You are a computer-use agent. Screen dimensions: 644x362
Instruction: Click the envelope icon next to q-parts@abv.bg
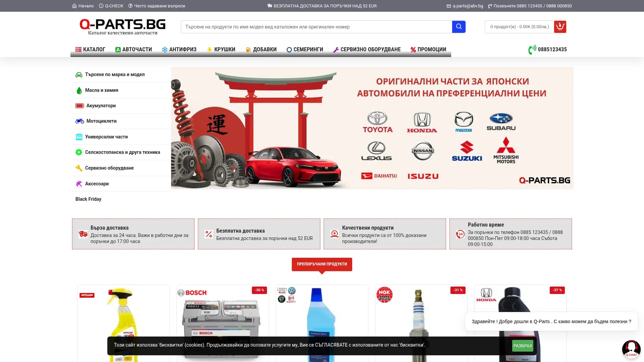(x=448, y=6)
